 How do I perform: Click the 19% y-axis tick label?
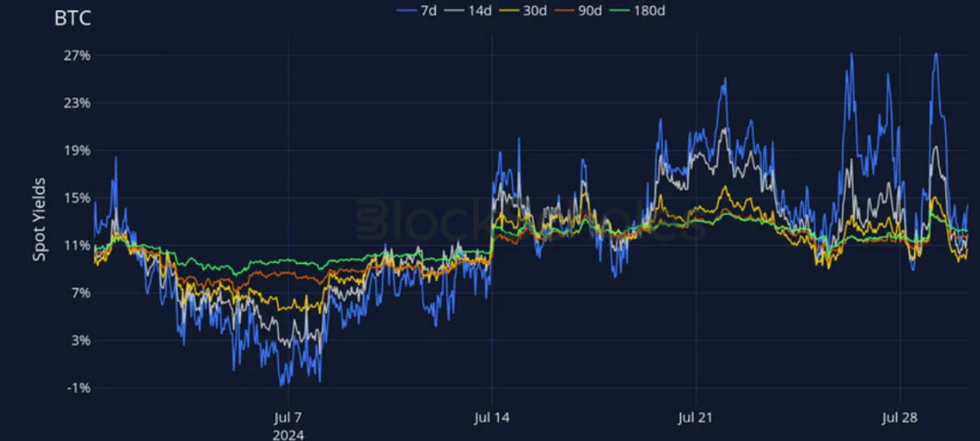79,151
